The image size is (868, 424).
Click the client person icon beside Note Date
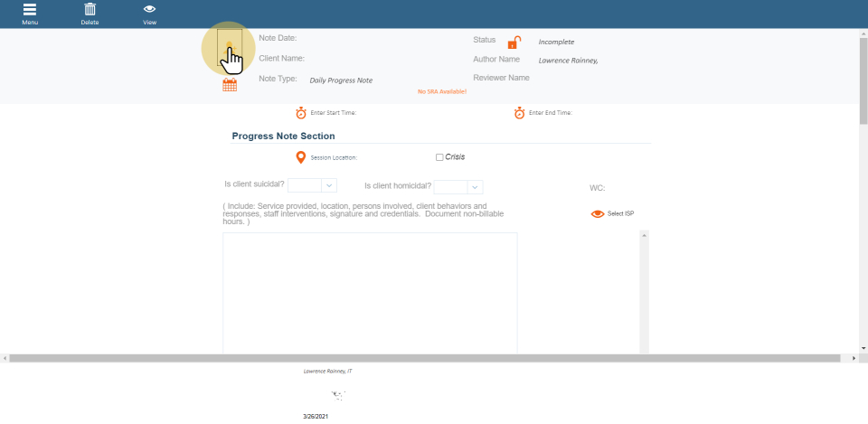230,49
